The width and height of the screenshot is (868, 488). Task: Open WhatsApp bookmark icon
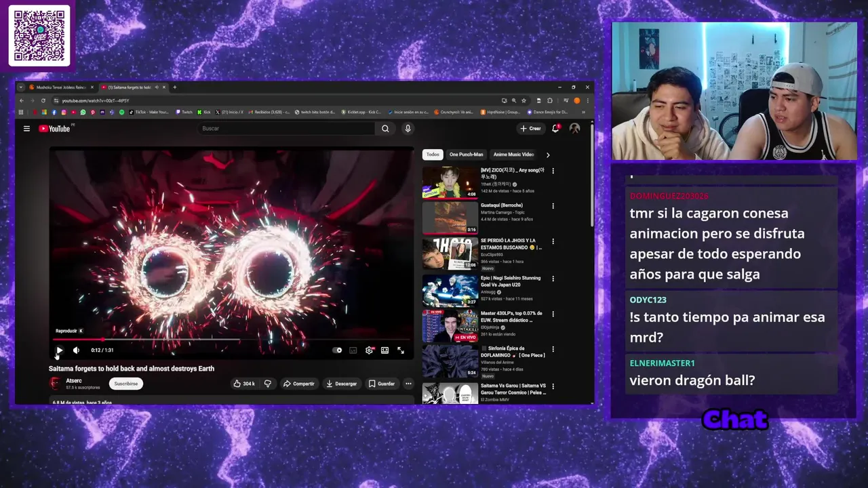pos(83,112)
